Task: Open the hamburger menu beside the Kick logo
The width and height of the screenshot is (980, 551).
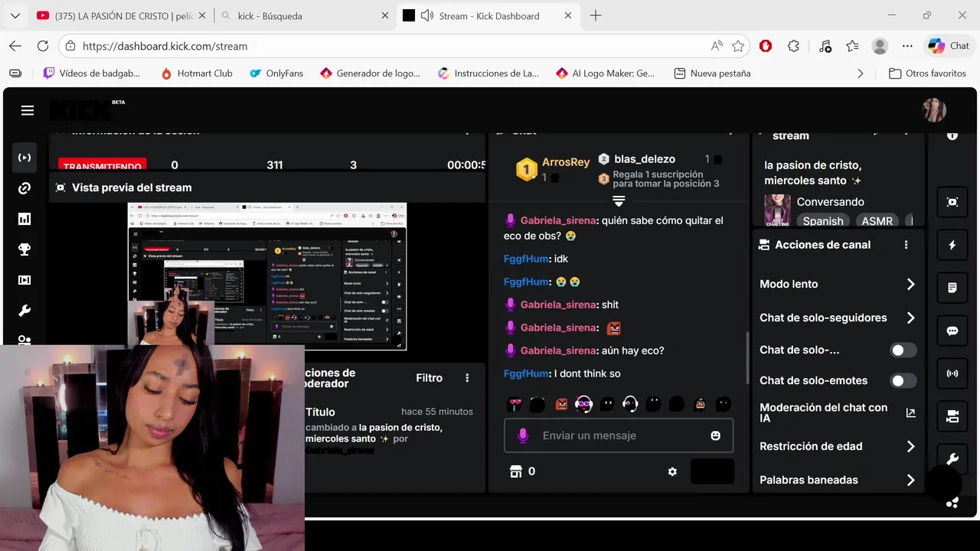Action: point(28,110)
